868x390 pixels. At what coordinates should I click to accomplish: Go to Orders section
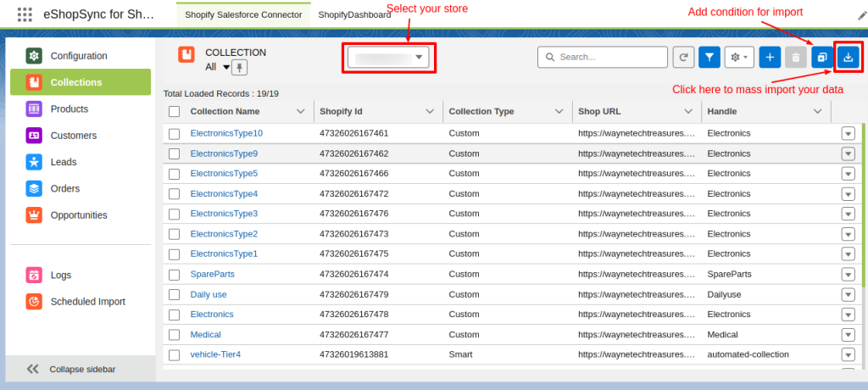(x=81, y=188)
